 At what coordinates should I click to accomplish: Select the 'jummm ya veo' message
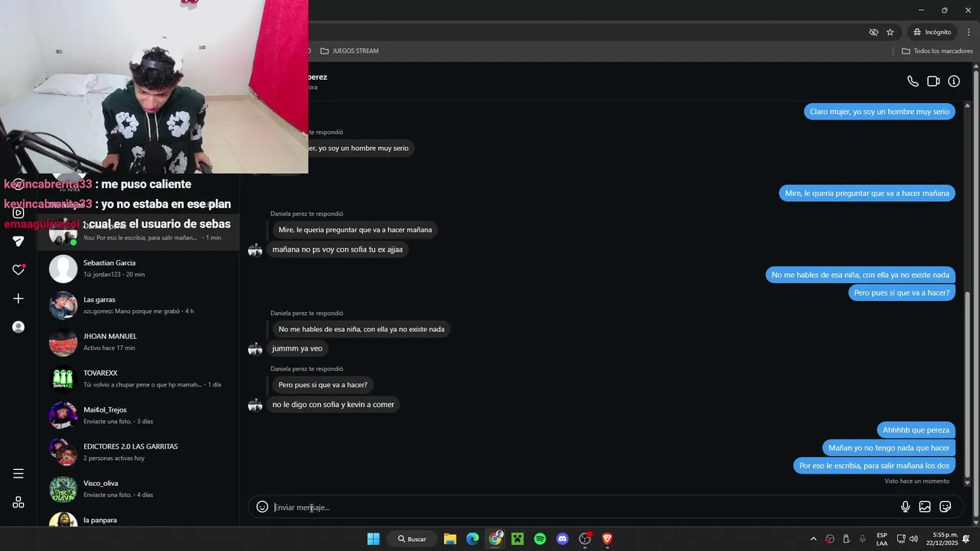(297, 348)
